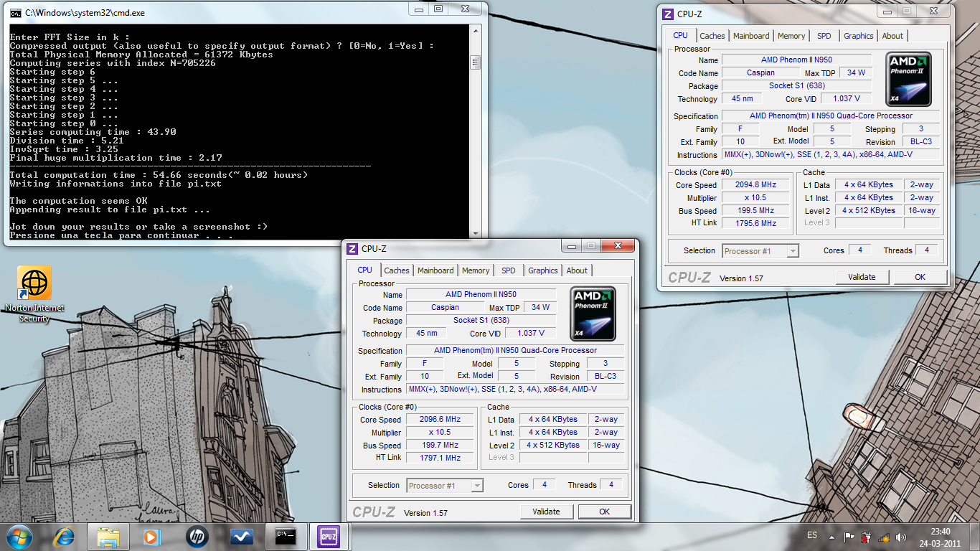Launch Internet Explorer from the taskbar
This screenshot has height=551, width=980.
(x=65, y=537)
